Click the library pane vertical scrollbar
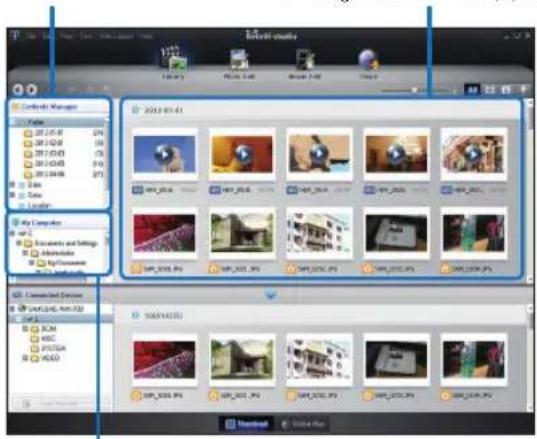The width and height of the screenshot is (537, 439). [530, 190]
